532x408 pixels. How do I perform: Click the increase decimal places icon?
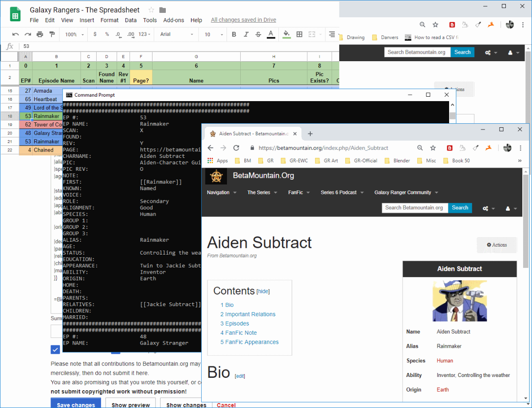click(131, 34)
